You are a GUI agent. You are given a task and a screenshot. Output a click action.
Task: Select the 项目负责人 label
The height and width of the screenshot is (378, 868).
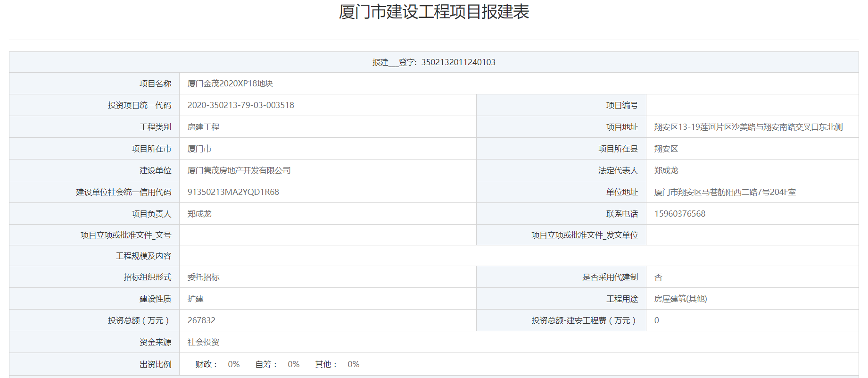(151, 214)
